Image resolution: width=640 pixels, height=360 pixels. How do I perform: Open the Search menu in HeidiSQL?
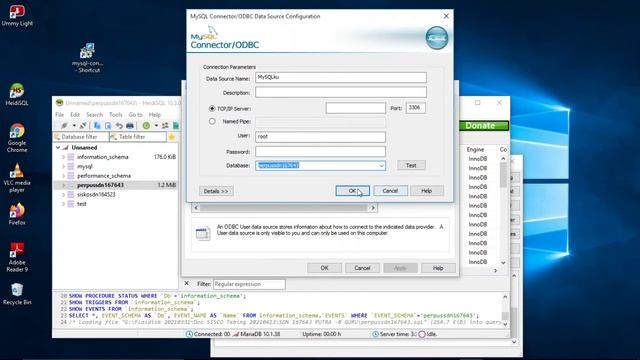click(x=94, y=115)
